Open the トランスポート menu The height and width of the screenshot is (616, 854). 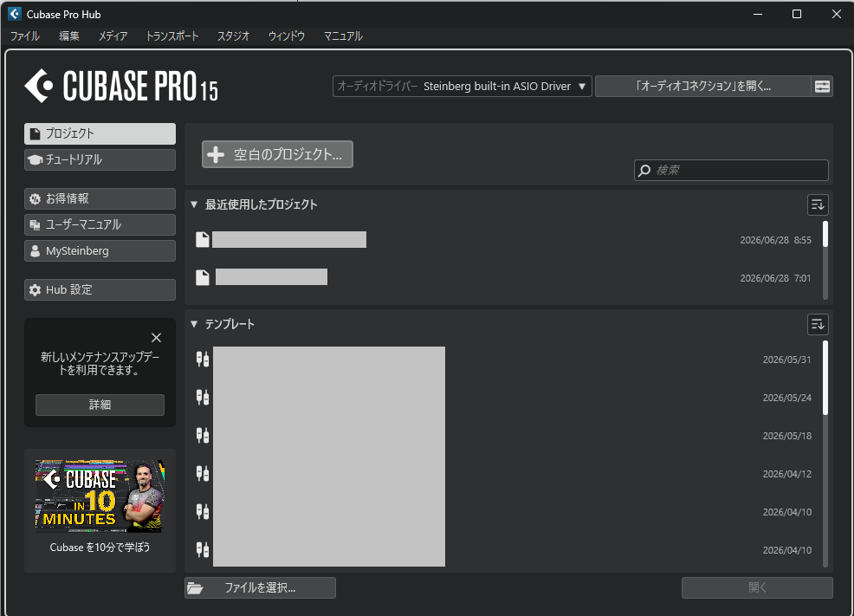172,36
